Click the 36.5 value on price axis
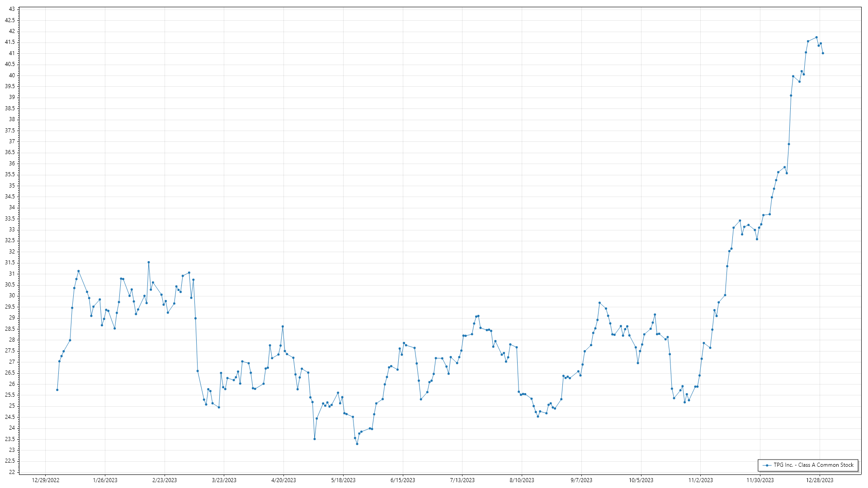 (x=10, y=152)
